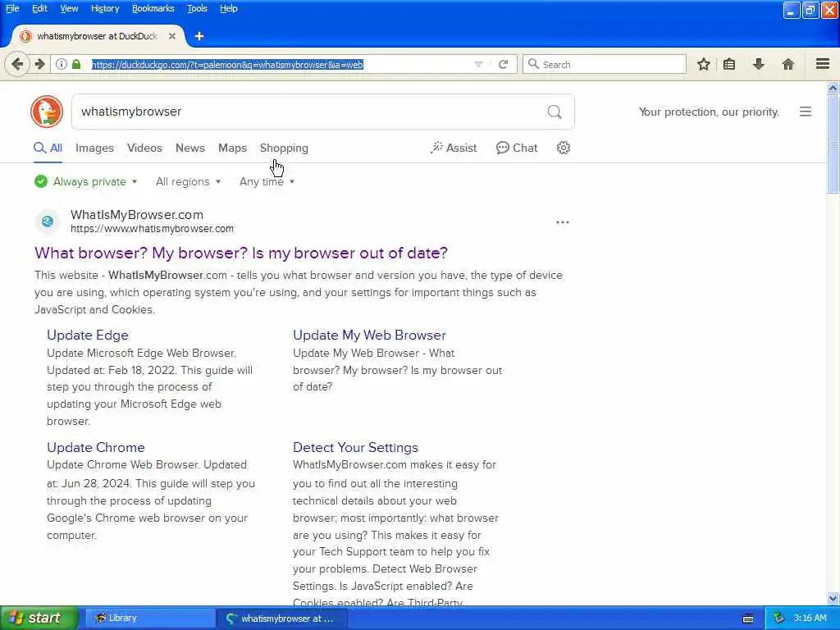Select the All results tab

coord(48,148)
